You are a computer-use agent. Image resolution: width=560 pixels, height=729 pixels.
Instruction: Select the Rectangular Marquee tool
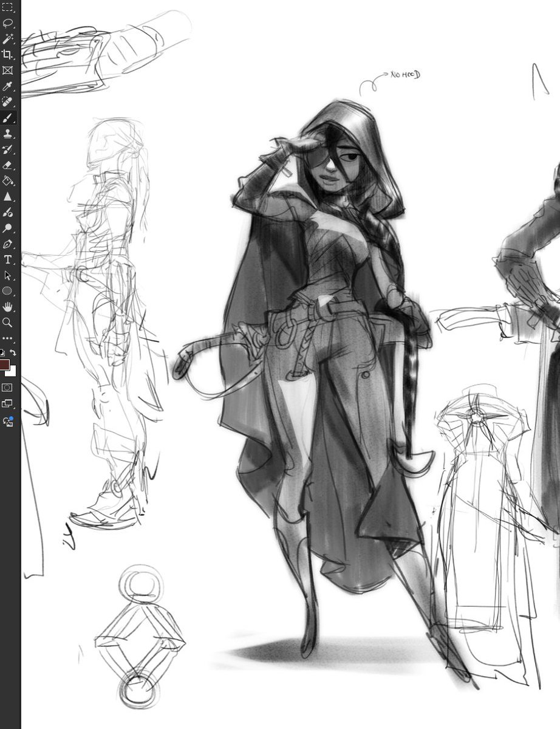tap(8, 8)
